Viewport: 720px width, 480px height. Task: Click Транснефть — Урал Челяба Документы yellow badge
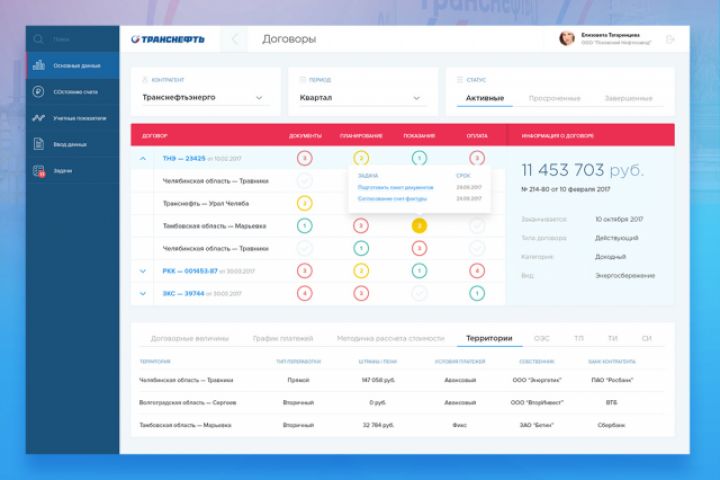tap(304, 203)
